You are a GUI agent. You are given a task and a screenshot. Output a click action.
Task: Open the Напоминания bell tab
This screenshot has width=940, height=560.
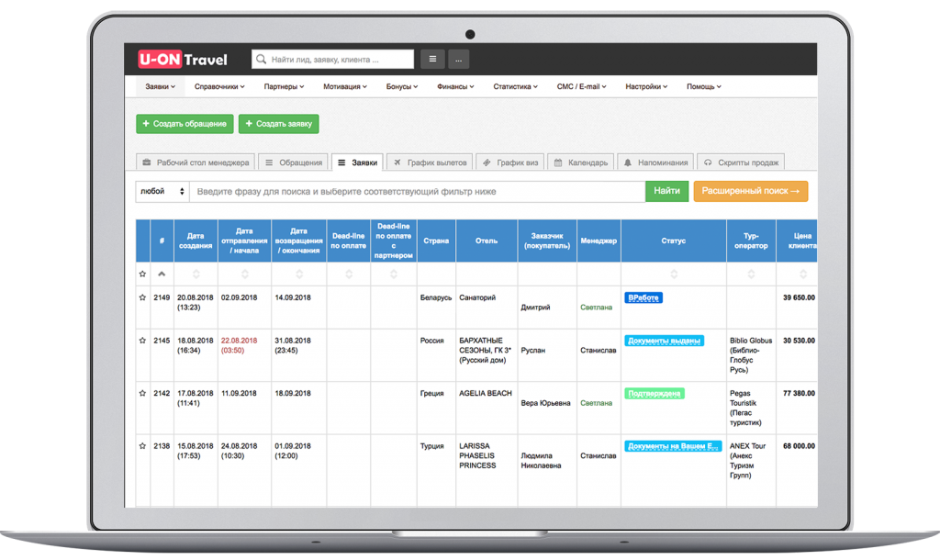pyautogui.click(x=655, y=162)
